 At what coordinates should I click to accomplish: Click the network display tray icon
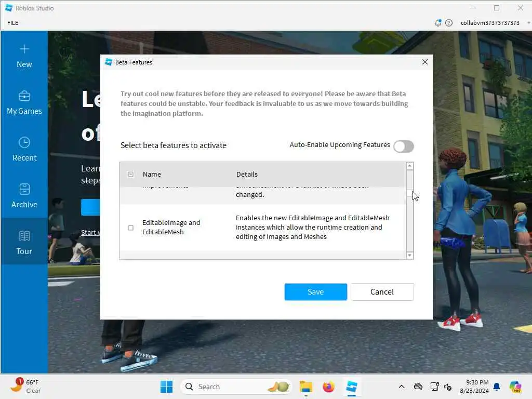pos(434,387)
